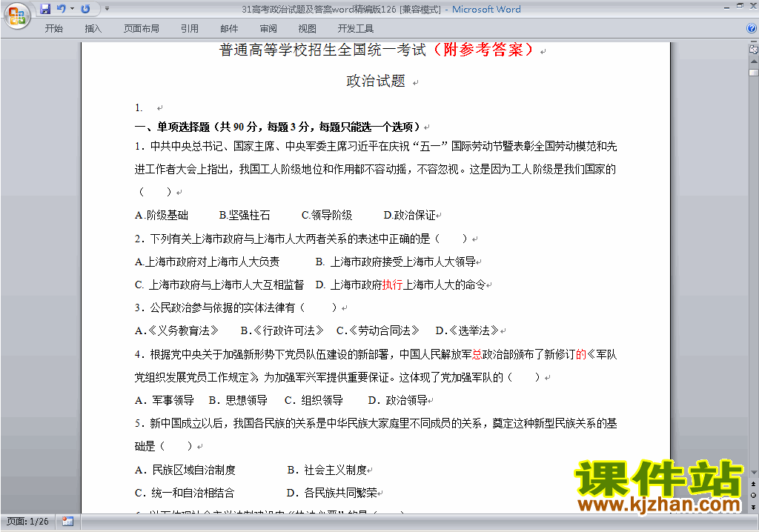Open Word Help question mark icon

coord(752,29)
